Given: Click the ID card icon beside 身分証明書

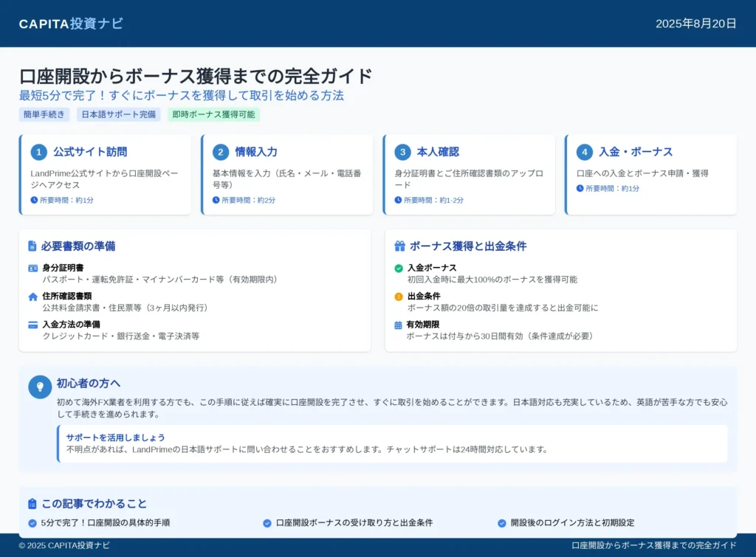Looking at the screenshot, I should point(32,269).
